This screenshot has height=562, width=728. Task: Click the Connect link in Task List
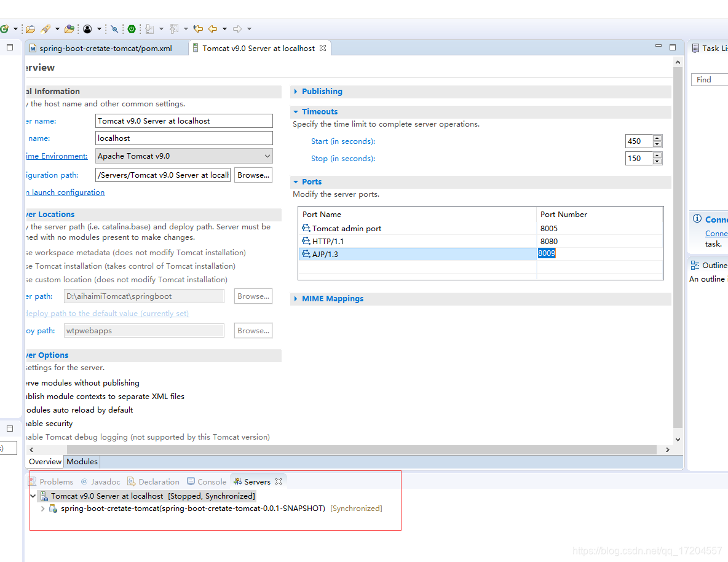click(x=716, y=233)
